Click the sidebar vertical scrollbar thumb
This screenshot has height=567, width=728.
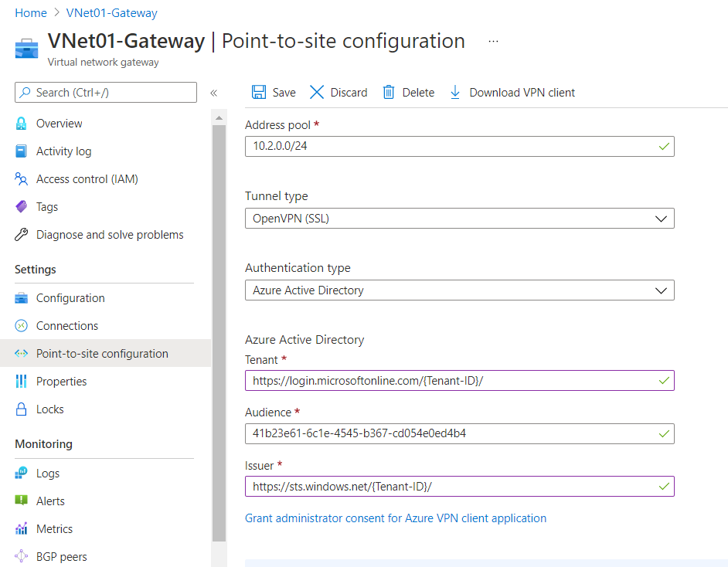[219, 333]
